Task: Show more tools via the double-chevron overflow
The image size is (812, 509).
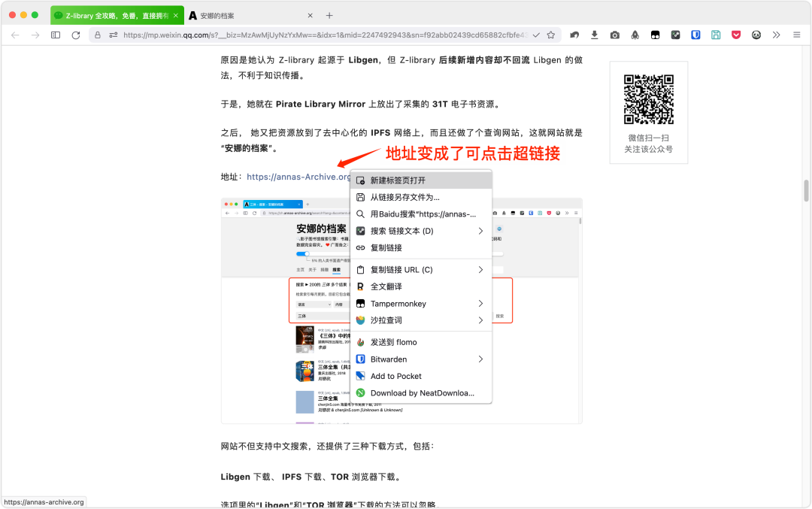Action: point(776,35)
